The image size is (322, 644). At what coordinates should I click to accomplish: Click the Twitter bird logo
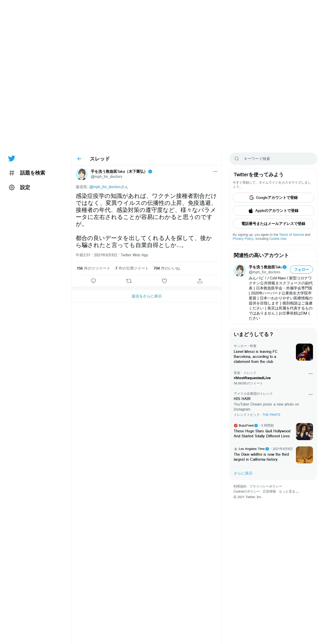[12, 158]
